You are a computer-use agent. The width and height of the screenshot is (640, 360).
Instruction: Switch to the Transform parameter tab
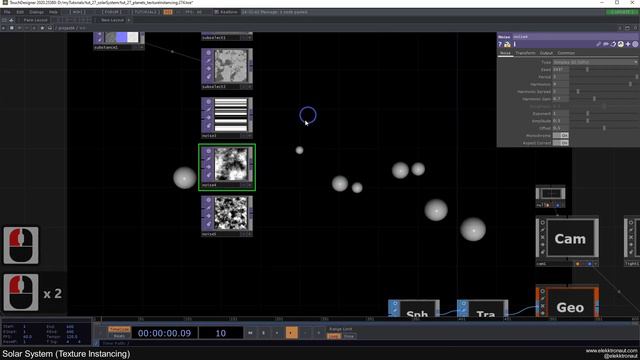click(x=525, y=53)
